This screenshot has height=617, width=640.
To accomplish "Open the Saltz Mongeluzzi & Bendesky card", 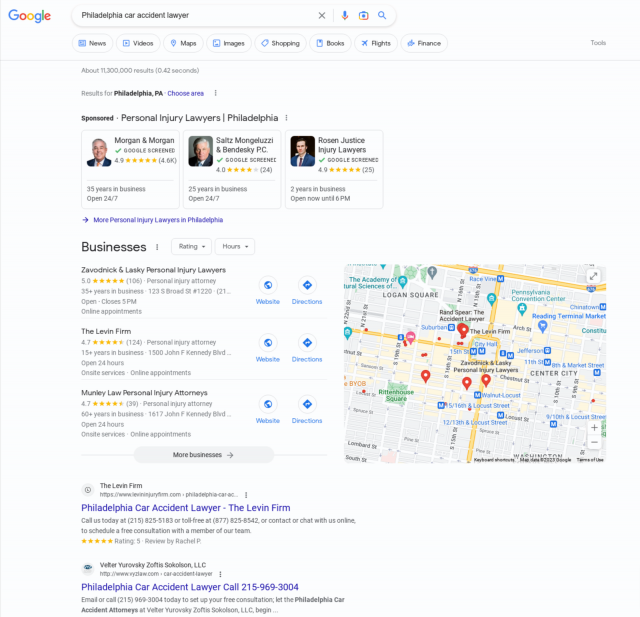I will [232, 169].
